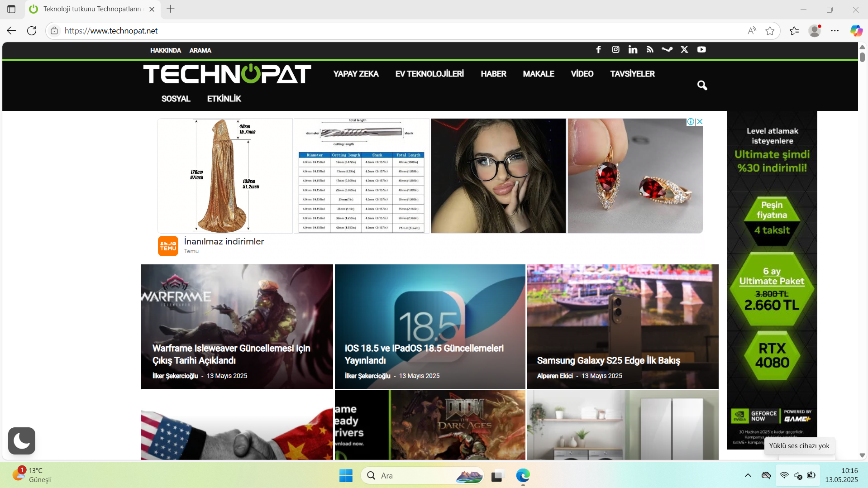The height and width of the screenshot is (488, 868).
Task: Close the Temu ad with X
Action: pyautogui.click(x=700, y=121)
